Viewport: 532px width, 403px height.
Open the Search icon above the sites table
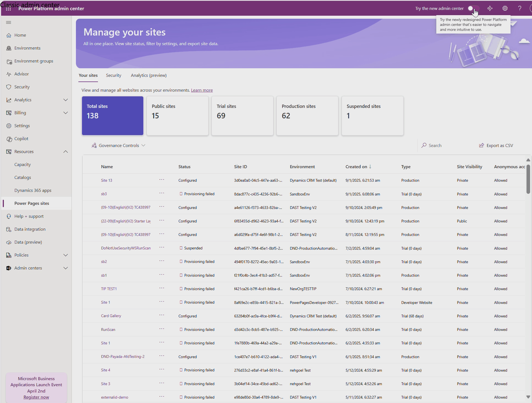[424, 145]
